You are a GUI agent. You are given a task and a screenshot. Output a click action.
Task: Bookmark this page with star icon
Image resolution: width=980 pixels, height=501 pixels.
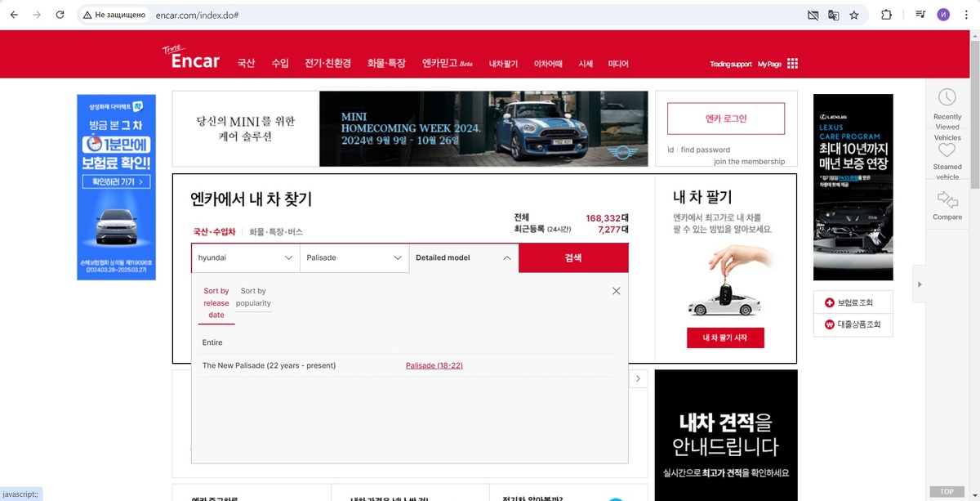tap(854, 15)
